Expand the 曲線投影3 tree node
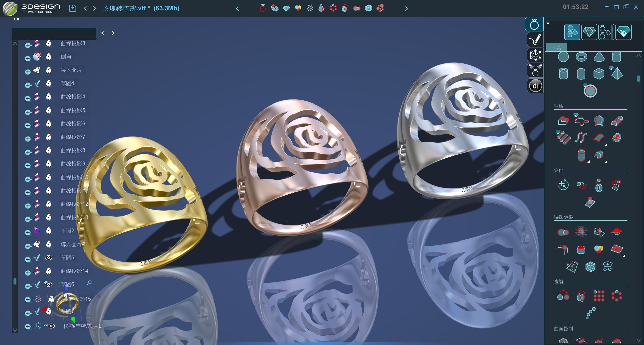Viewport: 644px width, 345px height. (28, 45)
